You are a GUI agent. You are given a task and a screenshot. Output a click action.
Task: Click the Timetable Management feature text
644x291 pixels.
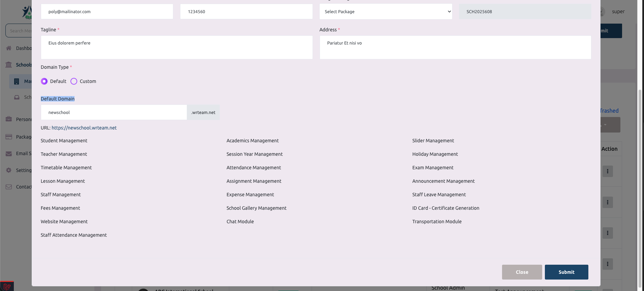pos(66,168)
